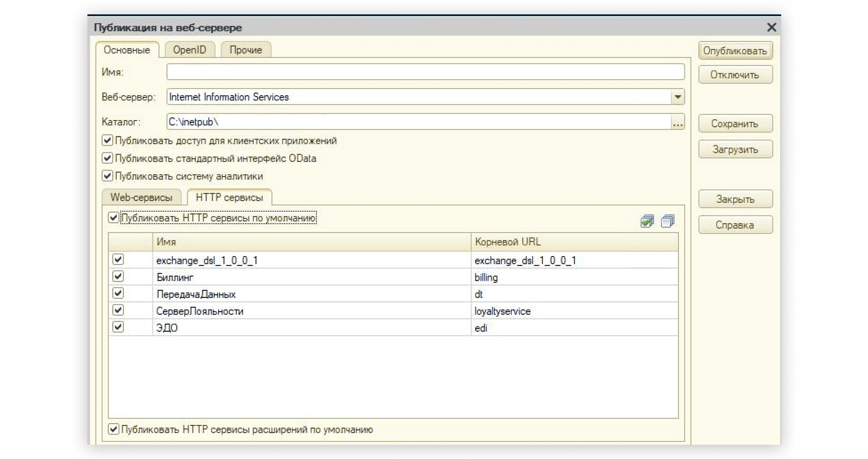Click the Загрузить button
The height and width of the screenshot is (459, 868).
(x=735, y=149)
